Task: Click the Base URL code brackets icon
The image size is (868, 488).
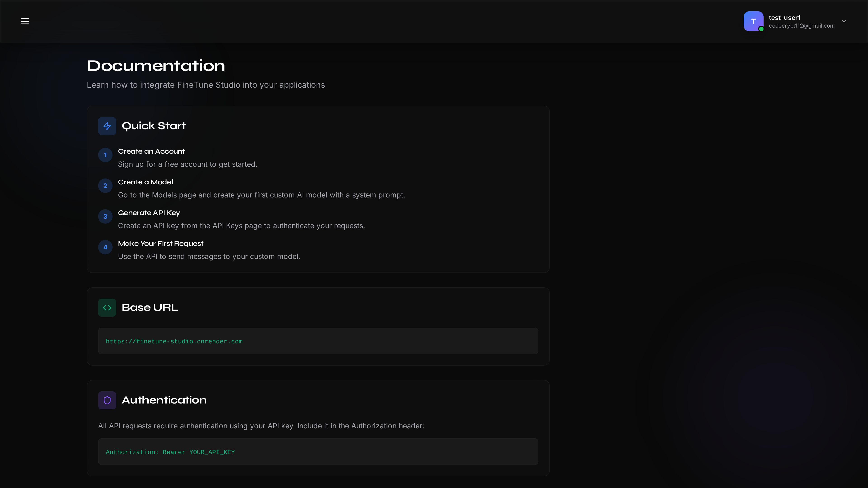Action: point(107,307)
